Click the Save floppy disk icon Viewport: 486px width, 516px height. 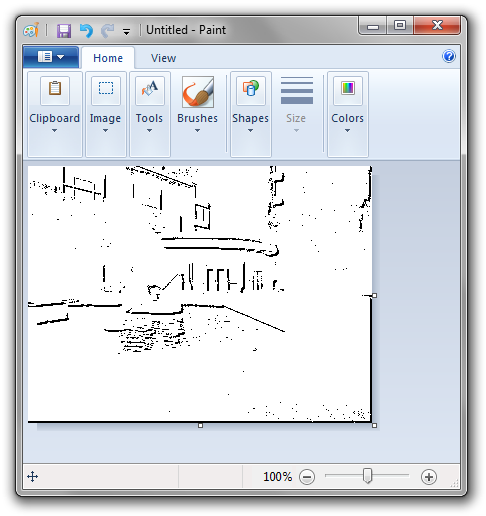coord(64,31)
